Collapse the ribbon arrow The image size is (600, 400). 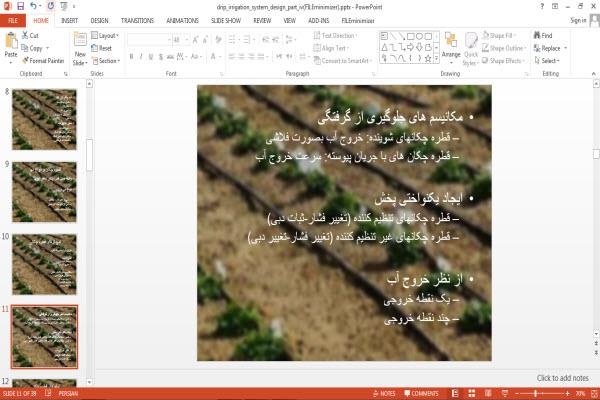coord(593,73)
